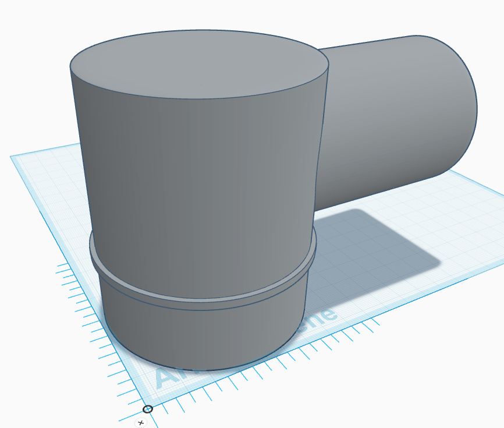Click the ruler origin circle handle
This screenshot has width=504, height=428.
[x=148, y=409]
